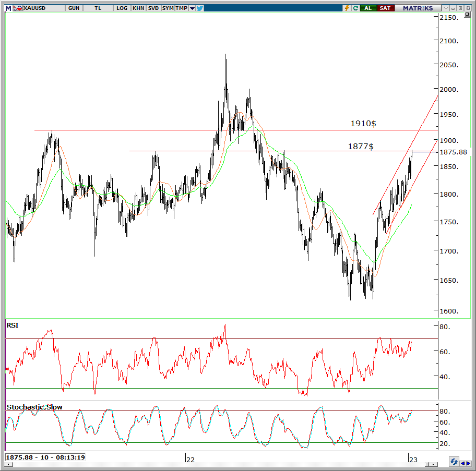476x471 pixels.
Task: Open the toolbar dropdown arrow after TMP
Action: tap(192, 8)
